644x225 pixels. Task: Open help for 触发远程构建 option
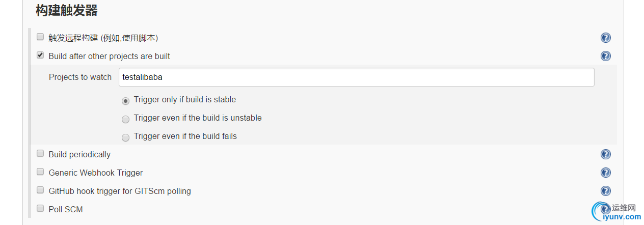point(606,38)
